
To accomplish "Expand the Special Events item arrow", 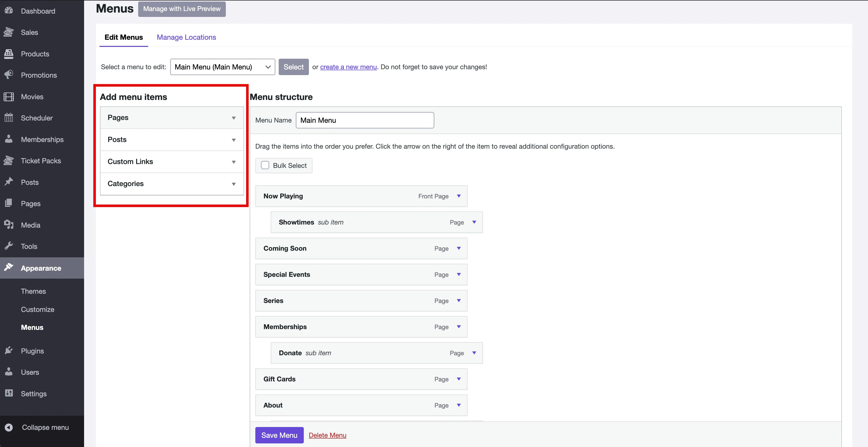I will [x=459, y=275].
